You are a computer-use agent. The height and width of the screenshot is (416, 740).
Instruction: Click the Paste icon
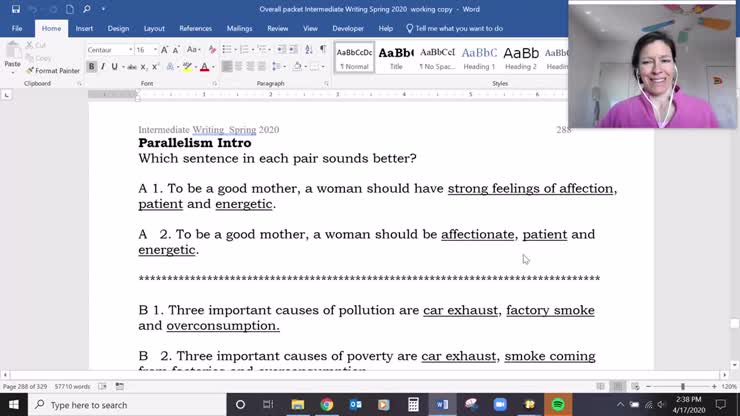[12, 56]
